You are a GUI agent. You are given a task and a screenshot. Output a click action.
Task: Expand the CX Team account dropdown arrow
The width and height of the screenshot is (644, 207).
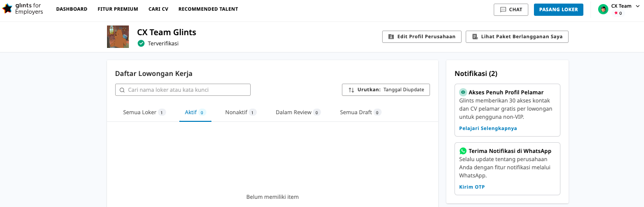click(638, 6)
